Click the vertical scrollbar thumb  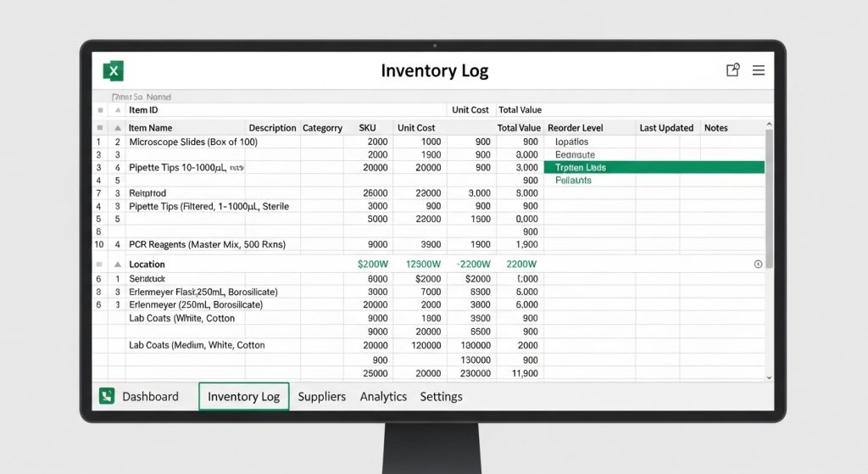point(769,199)
